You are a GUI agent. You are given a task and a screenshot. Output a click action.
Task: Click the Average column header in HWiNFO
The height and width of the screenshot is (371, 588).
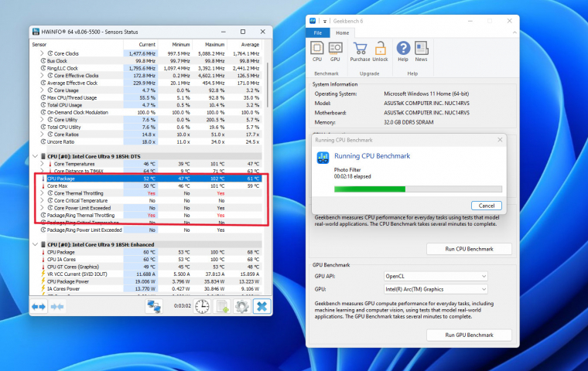tap(244, 44)
